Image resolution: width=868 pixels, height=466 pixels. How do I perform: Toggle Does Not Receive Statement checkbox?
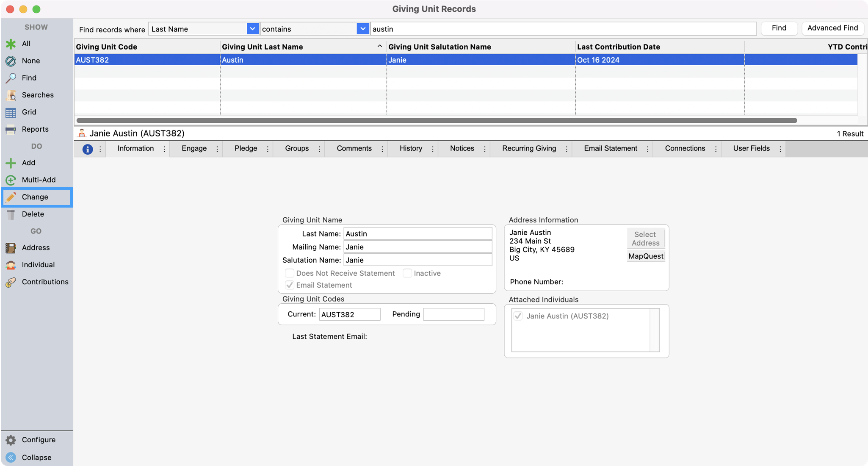[x=290, y=273]
